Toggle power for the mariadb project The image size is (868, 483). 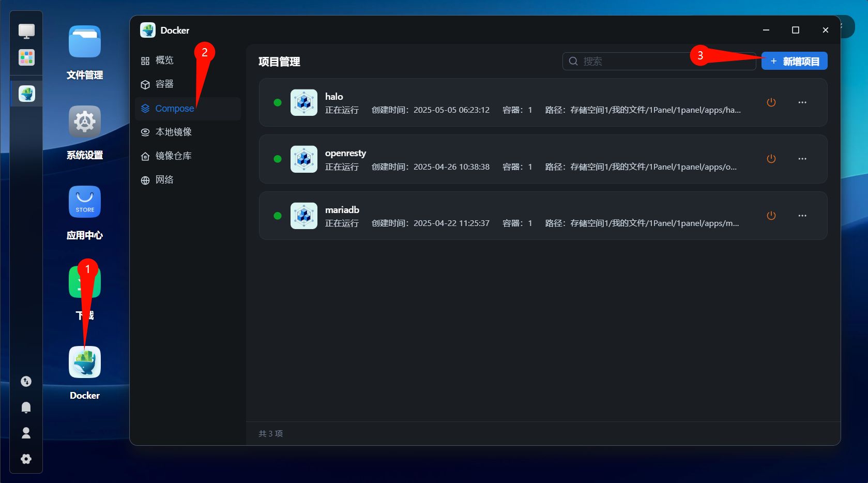(x=771, y=216)
